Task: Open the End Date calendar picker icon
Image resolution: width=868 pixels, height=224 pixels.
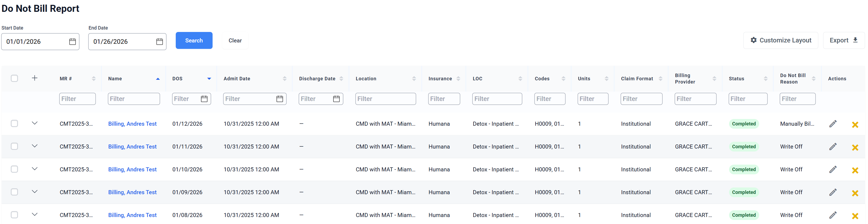Action: [159, 42]
